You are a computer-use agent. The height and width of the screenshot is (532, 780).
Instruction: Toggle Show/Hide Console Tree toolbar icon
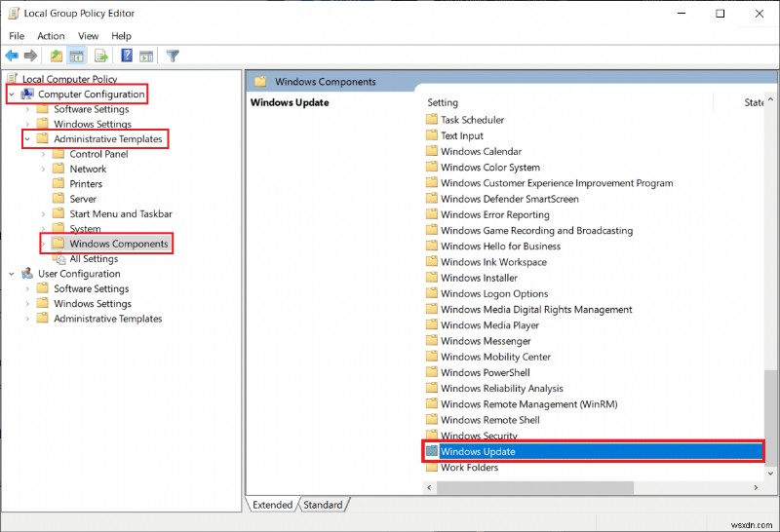77,57
